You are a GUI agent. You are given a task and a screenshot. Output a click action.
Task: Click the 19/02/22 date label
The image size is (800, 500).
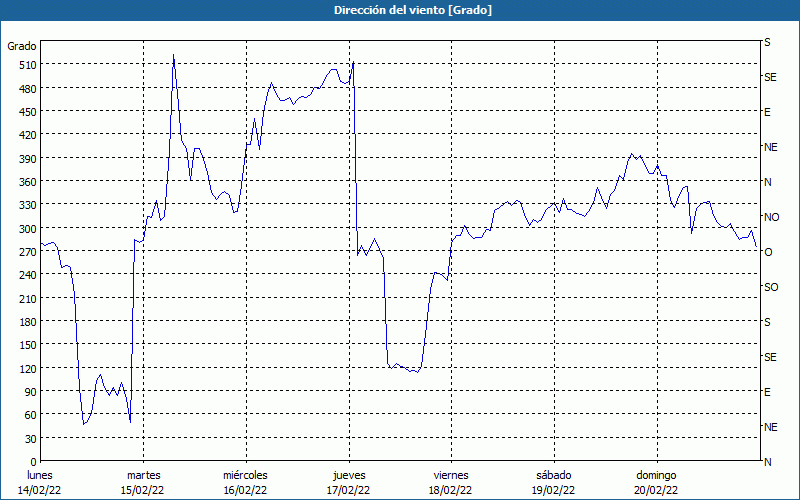(x=554, y=490)
